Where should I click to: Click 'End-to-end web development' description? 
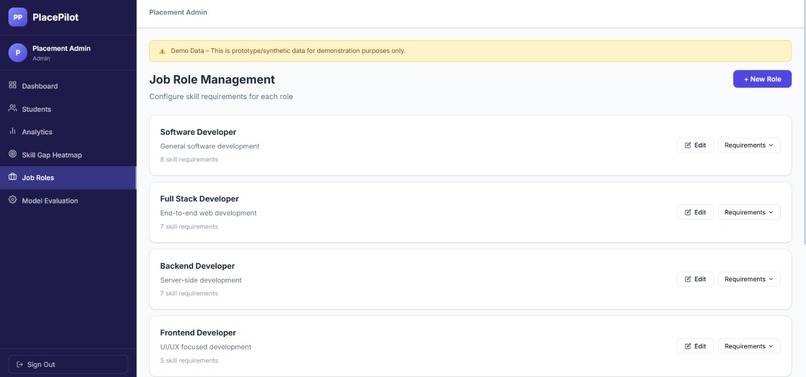(x=208, y=213)
